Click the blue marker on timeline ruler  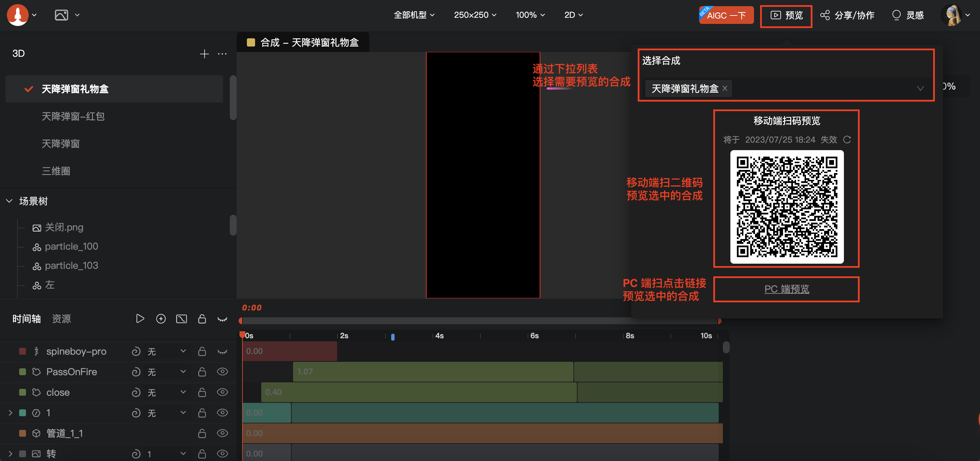pos(393,337)
